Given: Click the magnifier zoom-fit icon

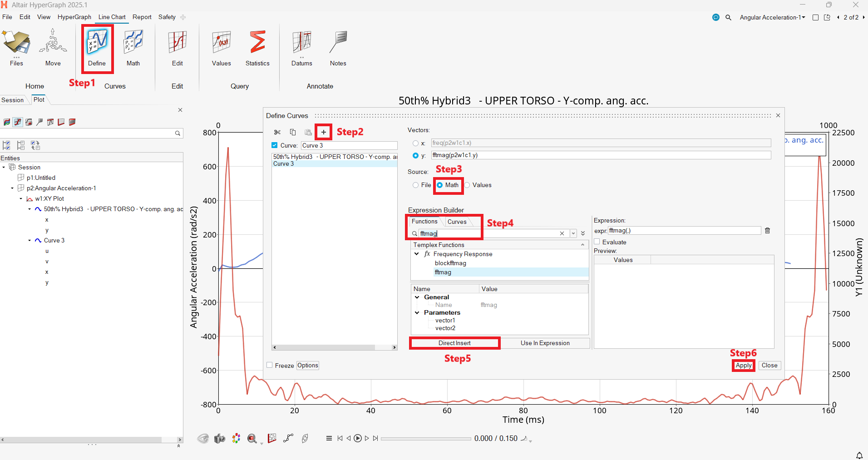Looking at the screenshot, I should (x=252, y=438).
